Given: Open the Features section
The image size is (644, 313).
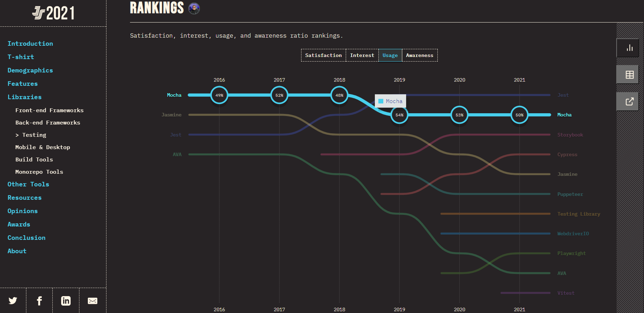Looking at the screenshot, I should pyautogui.click(x=22, y=84).
